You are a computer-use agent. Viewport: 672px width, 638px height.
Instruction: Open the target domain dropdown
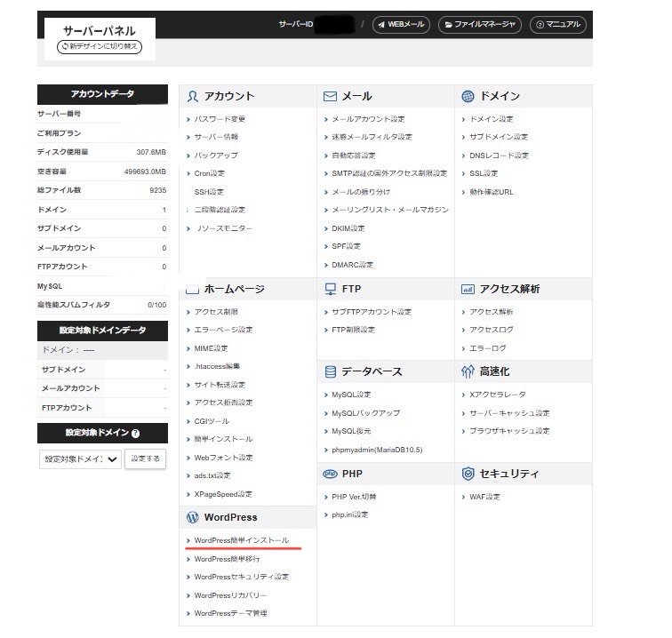tap(80, 459)
